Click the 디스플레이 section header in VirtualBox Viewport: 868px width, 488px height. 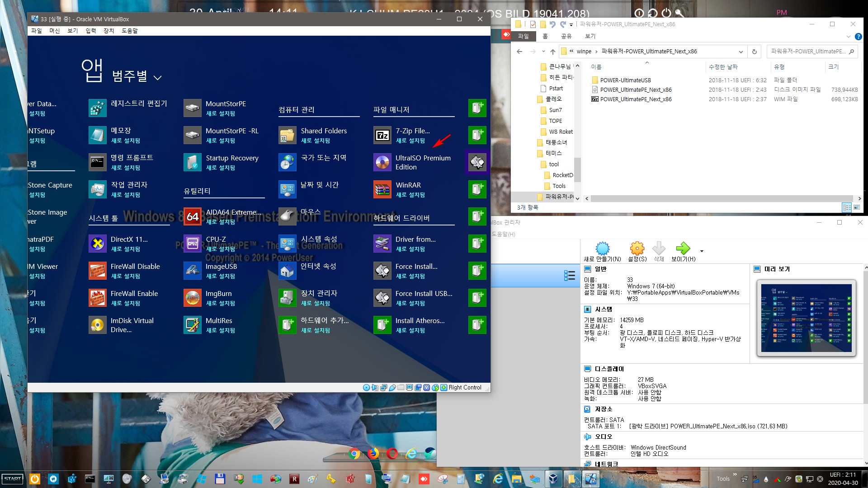(609, 369)
